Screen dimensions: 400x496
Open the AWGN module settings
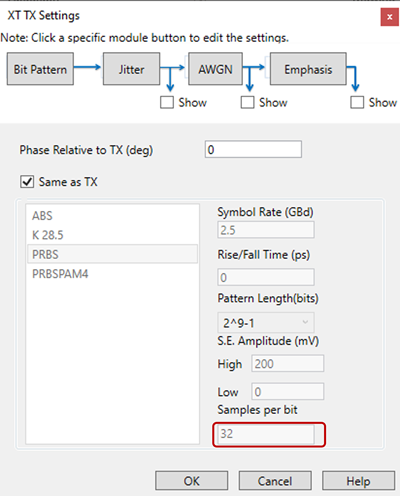tap(215, 69)
